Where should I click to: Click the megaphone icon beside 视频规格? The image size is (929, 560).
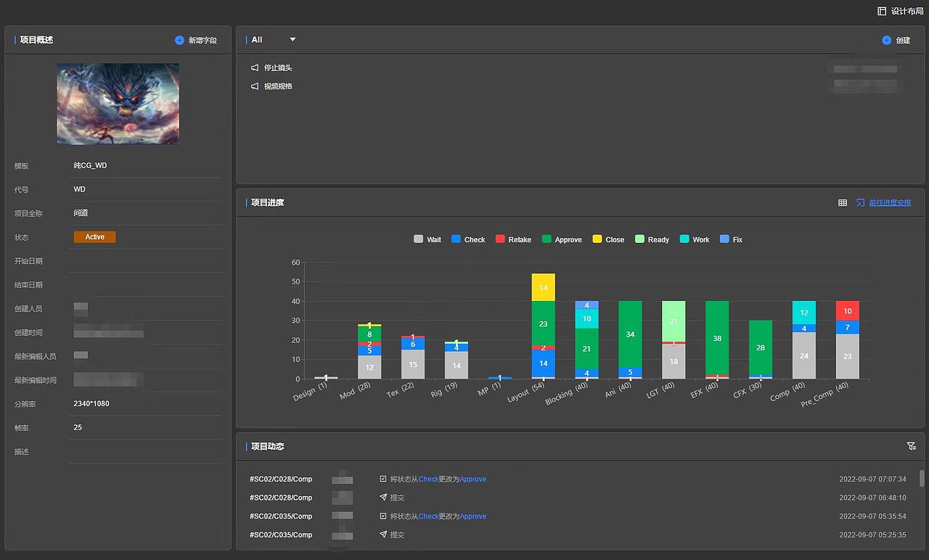coord(255,86)
